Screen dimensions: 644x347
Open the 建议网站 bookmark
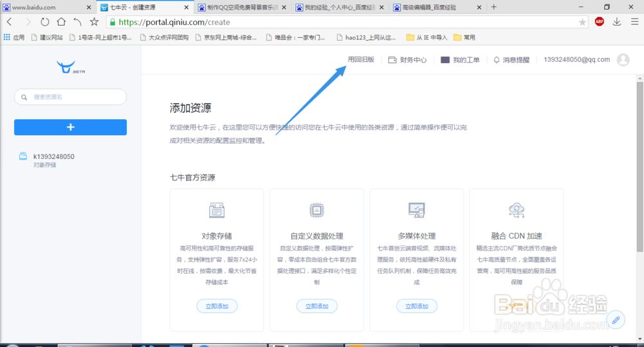click(47, 37)
